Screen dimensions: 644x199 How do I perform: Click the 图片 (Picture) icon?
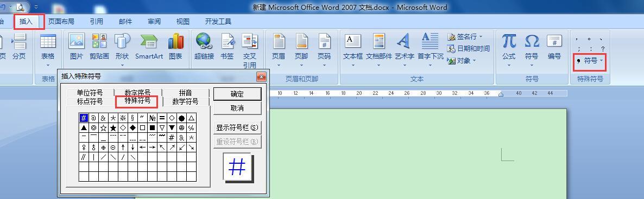(77, 47)
